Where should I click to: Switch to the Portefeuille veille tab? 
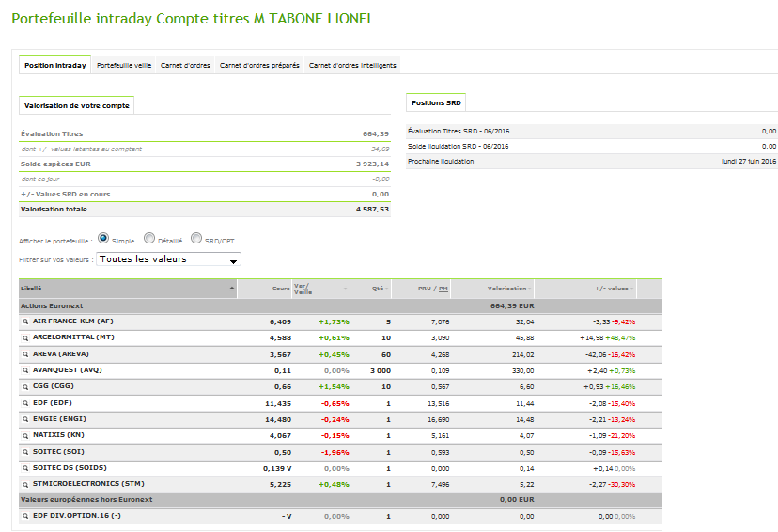124,66
